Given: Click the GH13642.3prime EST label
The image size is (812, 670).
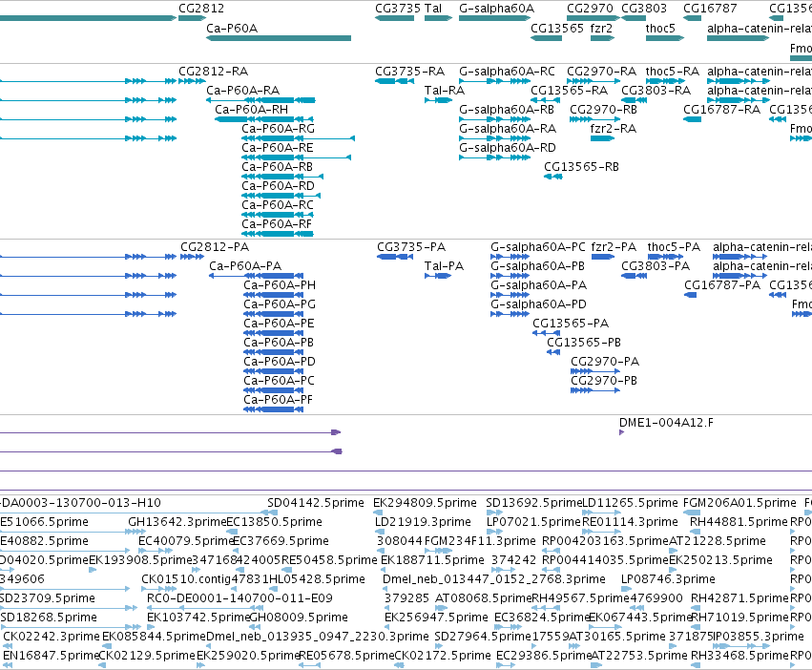Looking at the screenshot, I should point(177,522).
